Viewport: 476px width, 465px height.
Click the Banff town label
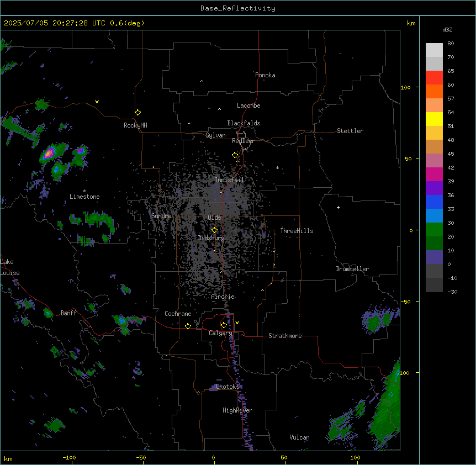[x=68, y=313]
